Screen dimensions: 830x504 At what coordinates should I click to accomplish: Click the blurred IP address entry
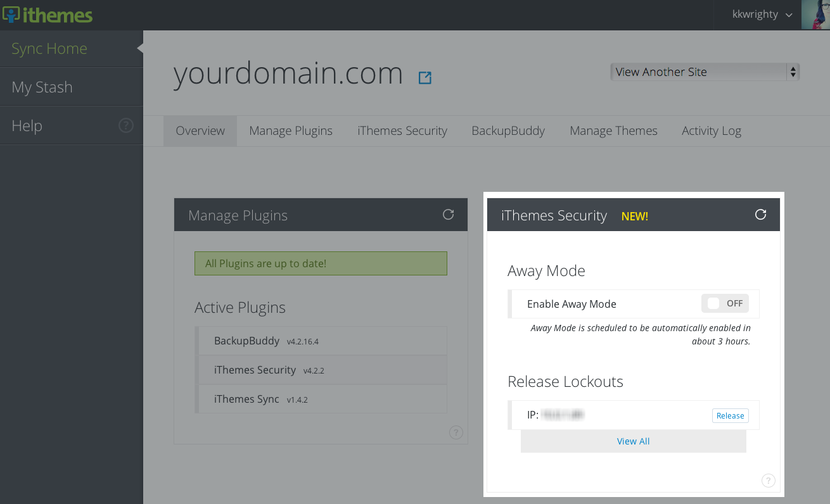click(564, 415)
